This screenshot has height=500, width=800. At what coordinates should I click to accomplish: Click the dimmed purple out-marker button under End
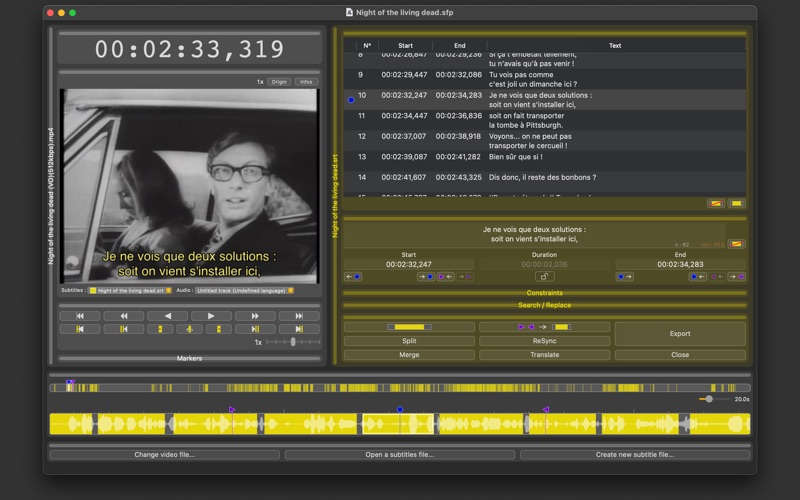click(x=717, y=277)
